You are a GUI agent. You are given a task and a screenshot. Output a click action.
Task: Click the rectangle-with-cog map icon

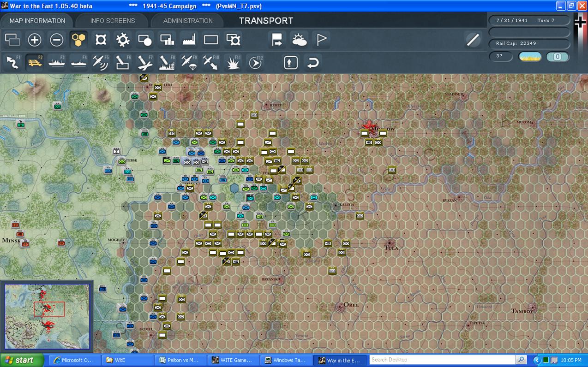tap(233, 40)
